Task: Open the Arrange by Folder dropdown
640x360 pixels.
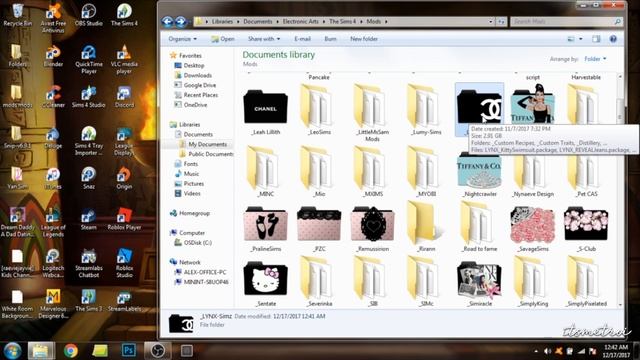Action: click(x=595, y=59)
